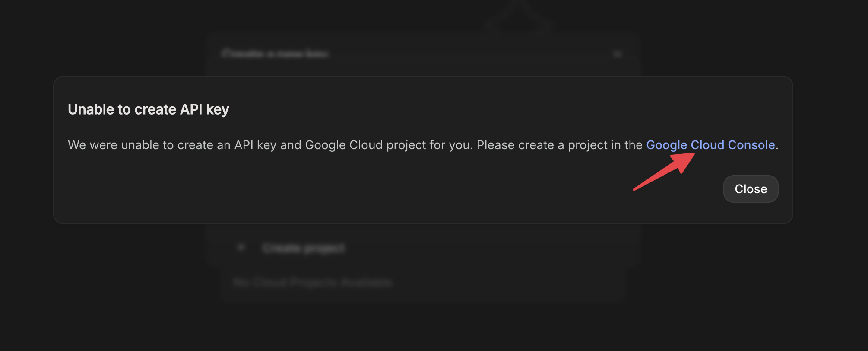Click the blurred X icon of background dialog
Viewport: 868px width, 351px height.
(618, 54)
